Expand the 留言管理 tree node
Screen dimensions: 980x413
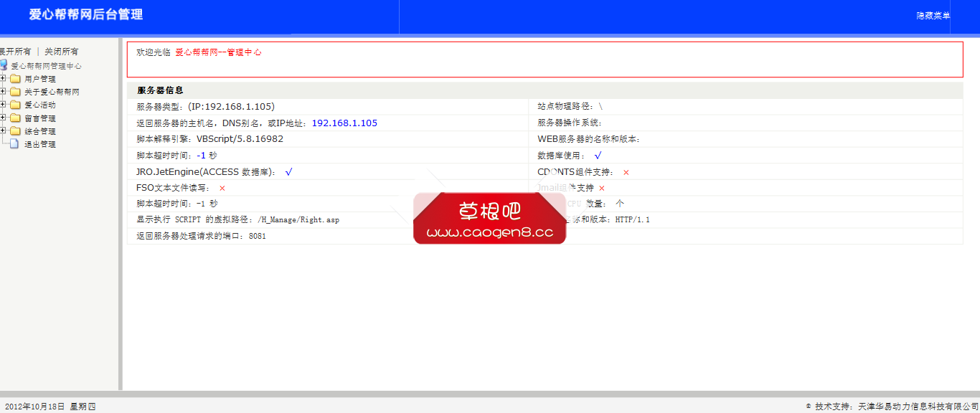[x=3, y=117]
